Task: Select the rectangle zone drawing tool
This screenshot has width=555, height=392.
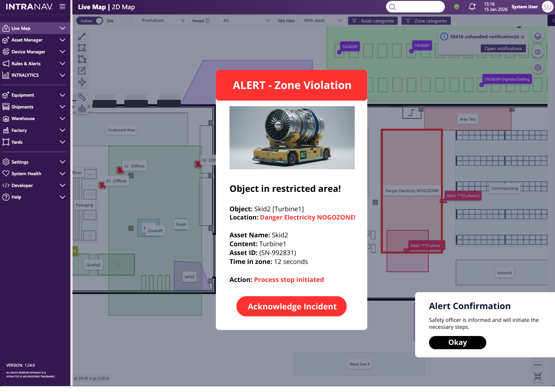Action: pos(82,48)
